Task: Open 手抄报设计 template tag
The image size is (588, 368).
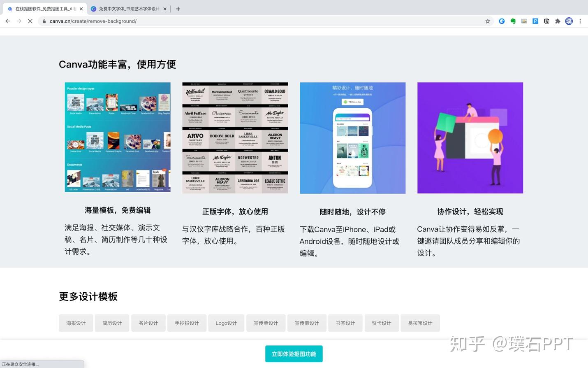Action: [x=187, y=323]
